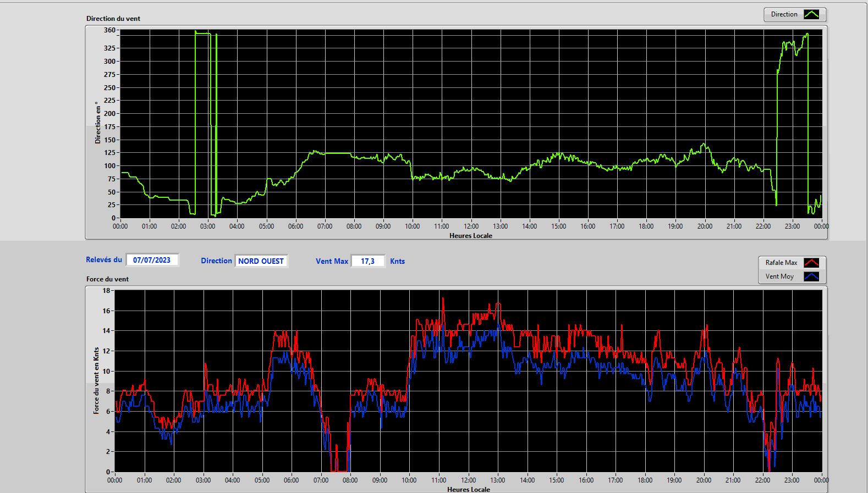The image size is (868, 493).
Task: Click the 13:00 label on wind force chart
Action: point(498,480)
